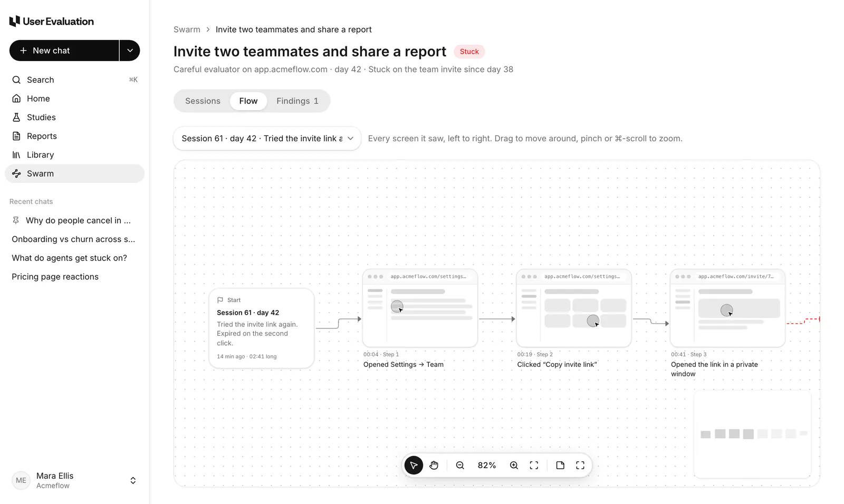
Task: Click "Opened Settings → Team" caption
Action: (x=404, y=364)
